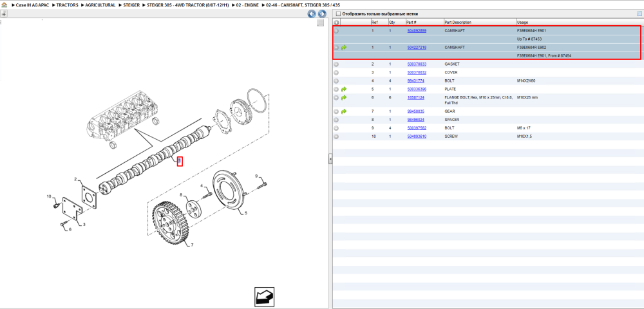Select callout number 7 in the diagram
This screenshot has width=644, height=309.
pyautogui.click(x=192, y=245)
